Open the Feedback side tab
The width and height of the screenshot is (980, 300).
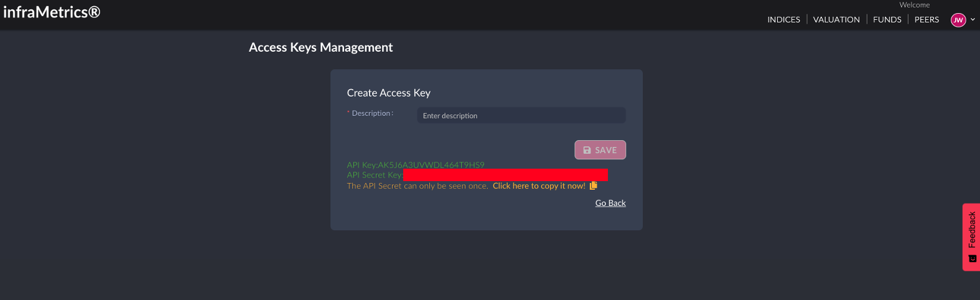[x=971, y=230]
